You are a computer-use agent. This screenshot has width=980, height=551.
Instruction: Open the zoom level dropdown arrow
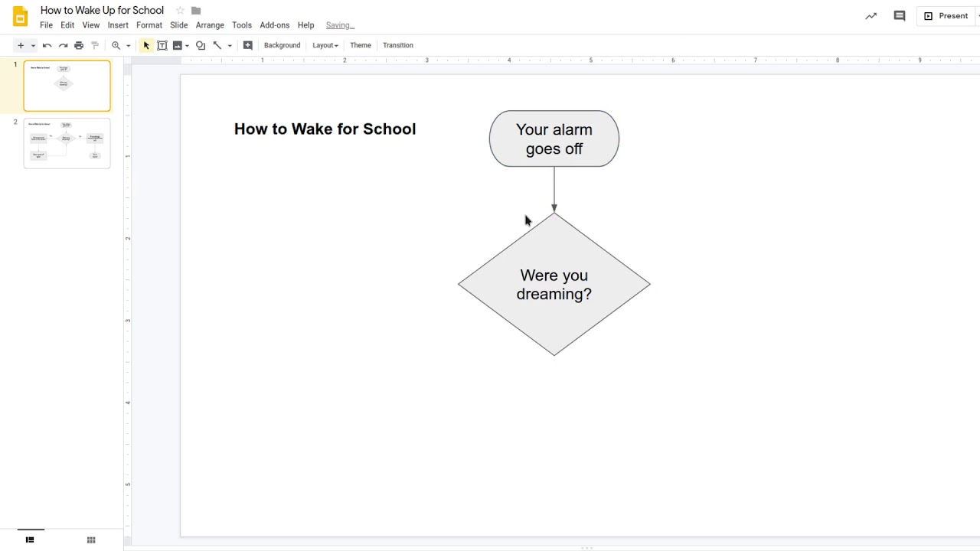tap(128, 45)
